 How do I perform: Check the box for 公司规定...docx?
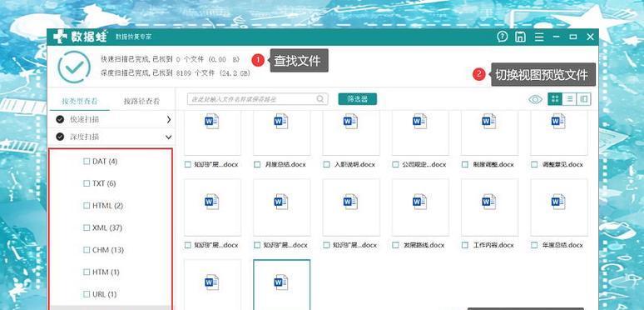tap(395, 164)
